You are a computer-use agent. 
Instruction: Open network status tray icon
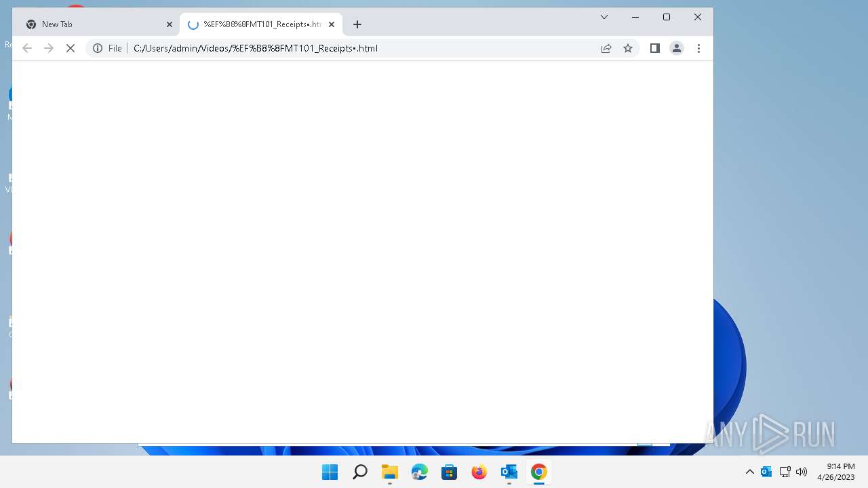(785, 472)
